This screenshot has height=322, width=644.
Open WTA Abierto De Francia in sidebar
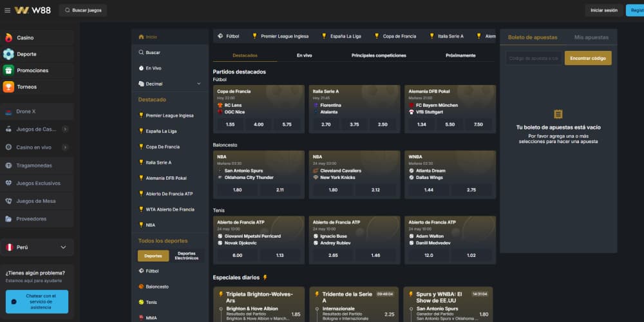point(170,209)
